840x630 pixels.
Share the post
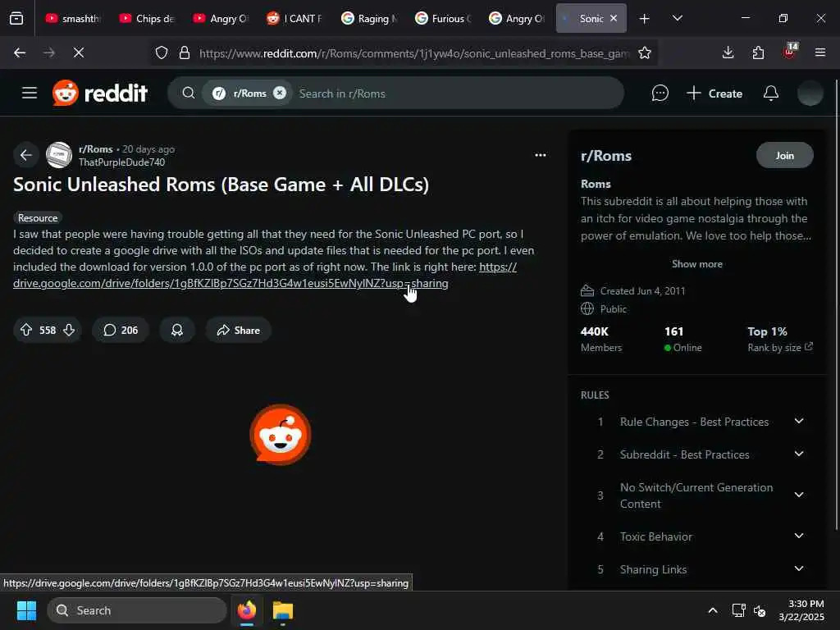[239, 330]
